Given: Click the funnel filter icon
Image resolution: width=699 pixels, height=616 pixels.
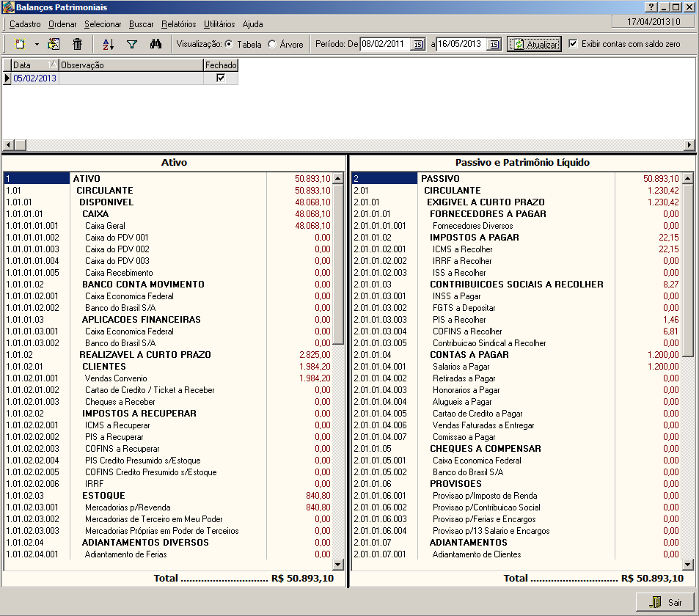Looking at the screenshot, I should click(132, 44).
